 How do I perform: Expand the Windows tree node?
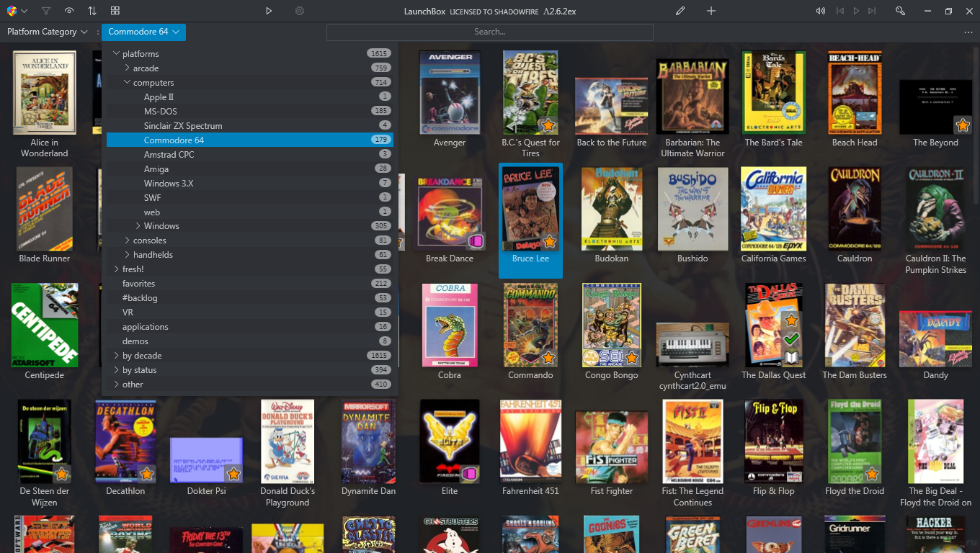[x=138, y=226]
